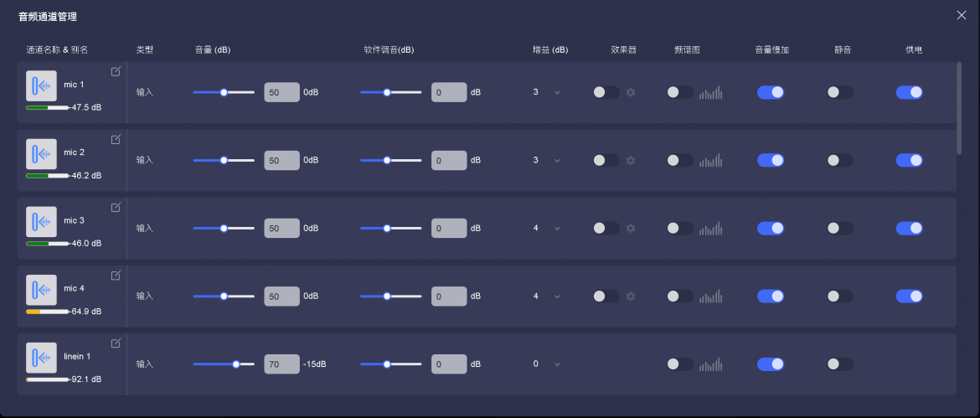This screenshot has height=418, width=980.
Task: Click the software tuning slider for mic 3
Action: pyautogui.click(x=390, y=228)
